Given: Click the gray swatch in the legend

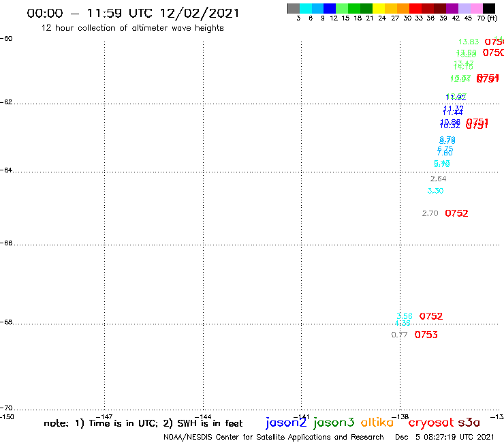Looking at the screenshot, I should pos(294,8).
